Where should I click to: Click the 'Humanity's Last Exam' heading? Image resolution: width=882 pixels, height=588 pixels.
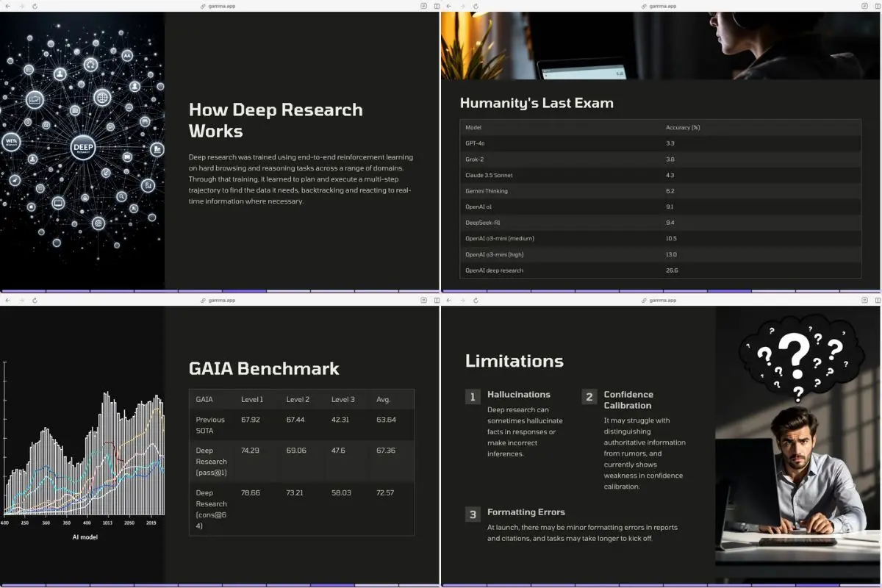[x=537, y=103]
